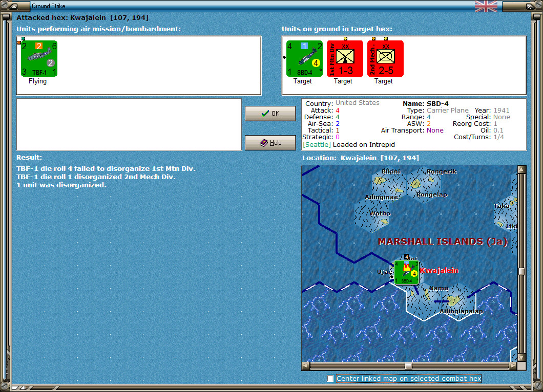Click the map's vertical scrollbar up arrow

tap(522, 169)
